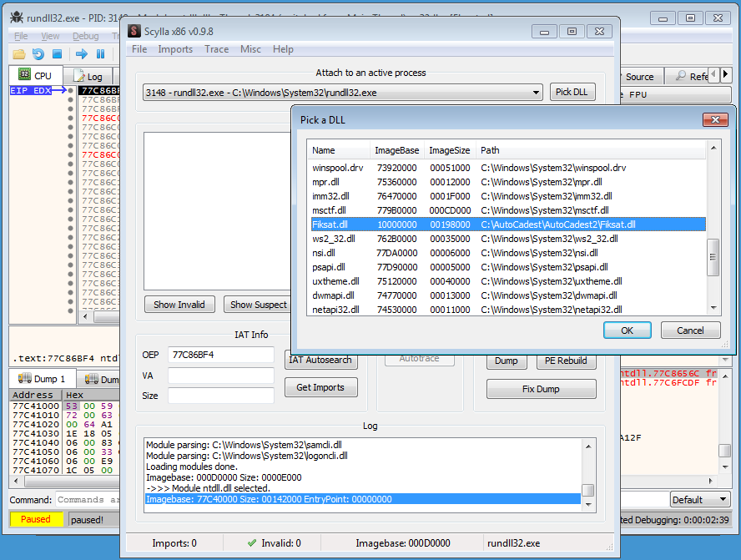Screen dimensions: 741x560
Task: Select the nsi.dll row
Action: point(508,253)
